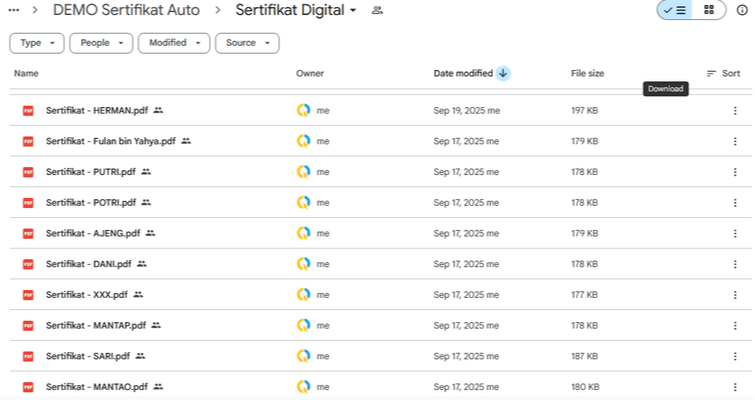755x400 pixels.
Task: Click the Name column header
Action: pyautogui.click(x=26, y=74)
